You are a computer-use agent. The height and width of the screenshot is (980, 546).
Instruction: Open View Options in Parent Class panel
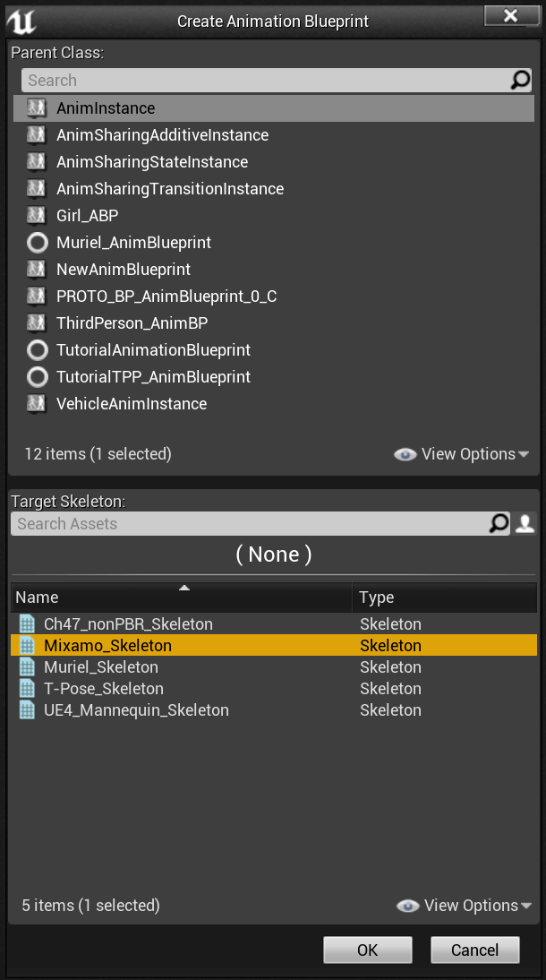pyautogui.click(x=462, y=454)
